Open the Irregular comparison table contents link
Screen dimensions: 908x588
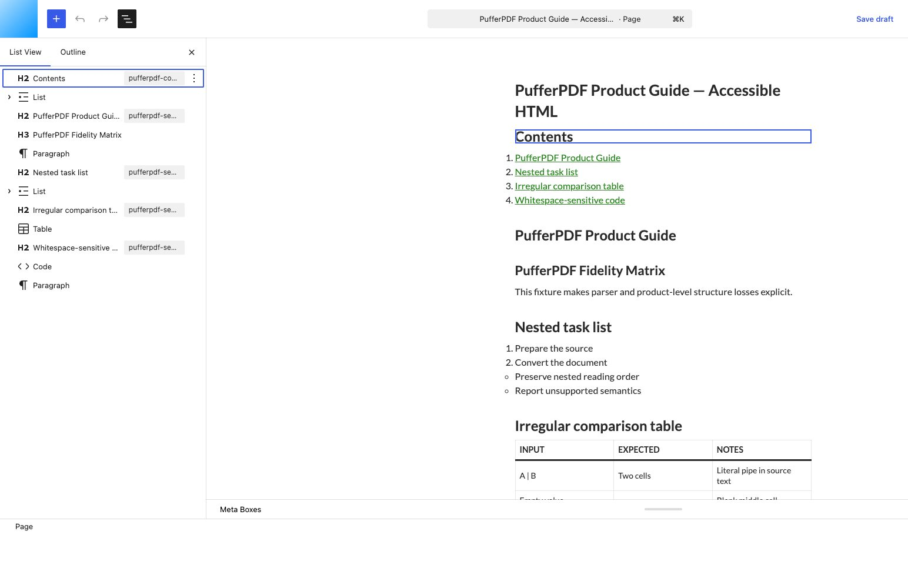tap(569, 186)
